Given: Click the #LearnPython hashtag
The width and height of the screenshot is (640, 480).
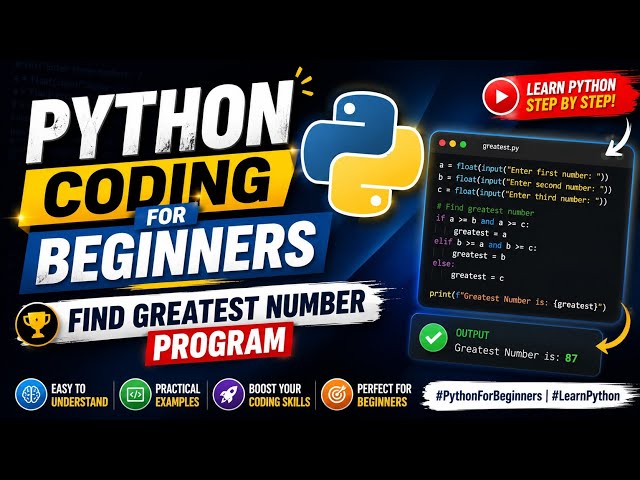Looking at the screenshot, I should click(586, 396).
